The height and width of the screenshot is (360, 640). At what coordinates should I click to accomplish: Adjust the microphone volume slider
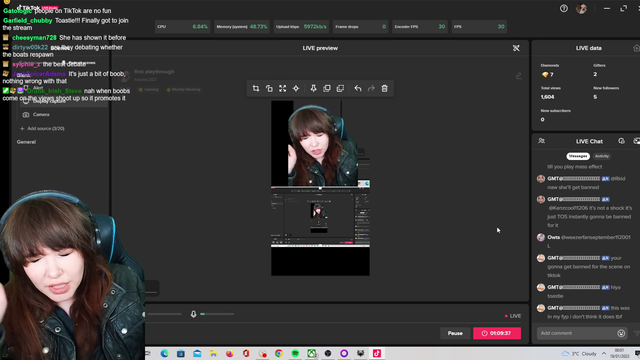point(217,314)
